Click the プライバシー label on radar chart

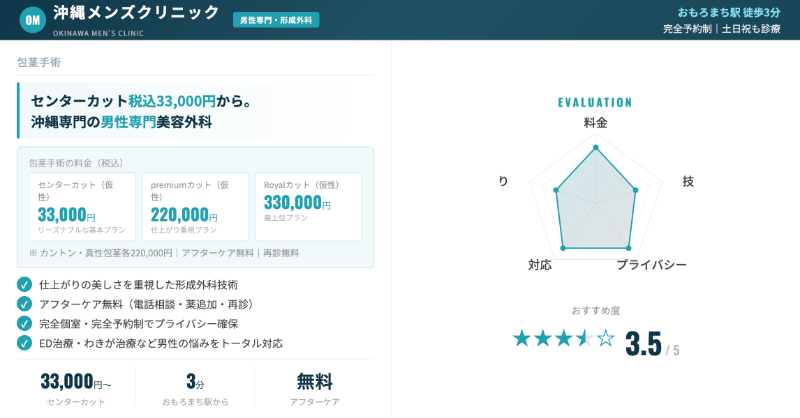[x=651, y=265]
